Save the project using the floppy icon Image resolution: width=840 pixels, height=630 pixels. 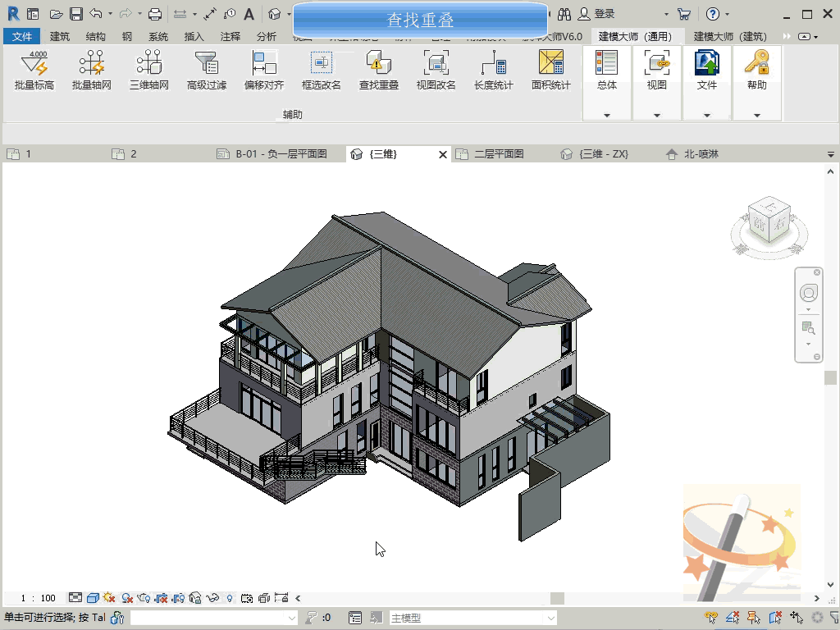pos(76,14)
